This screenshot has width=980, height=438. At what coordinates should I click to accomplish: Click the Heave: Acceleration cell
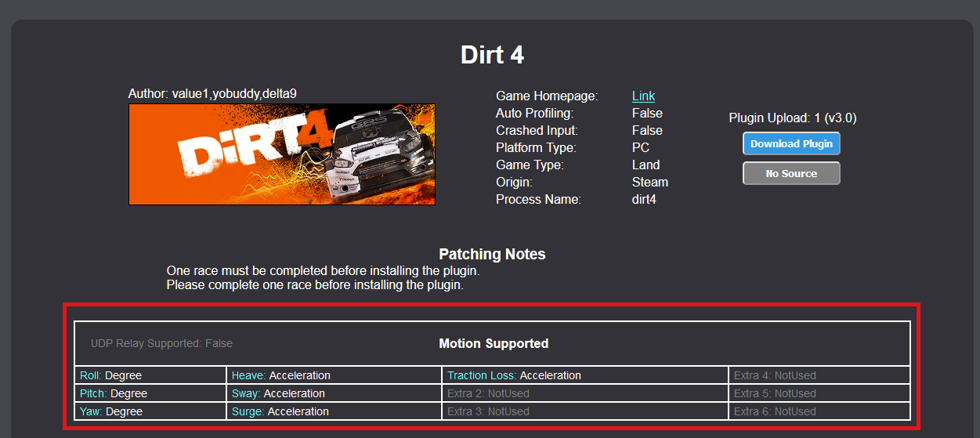tap(335, 375)
